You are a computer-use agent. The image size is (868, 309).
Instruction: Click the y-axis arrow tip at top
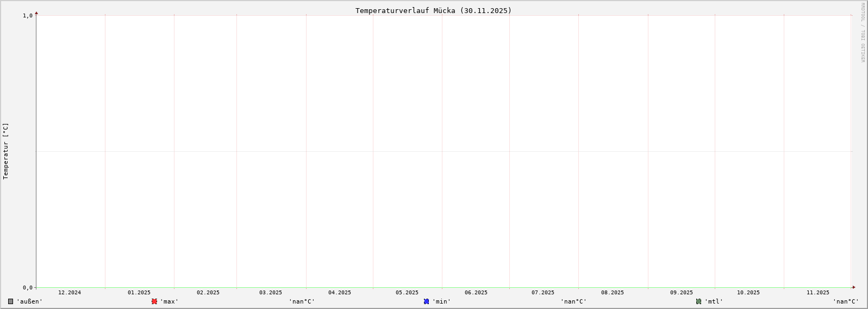tap(36, 13)
